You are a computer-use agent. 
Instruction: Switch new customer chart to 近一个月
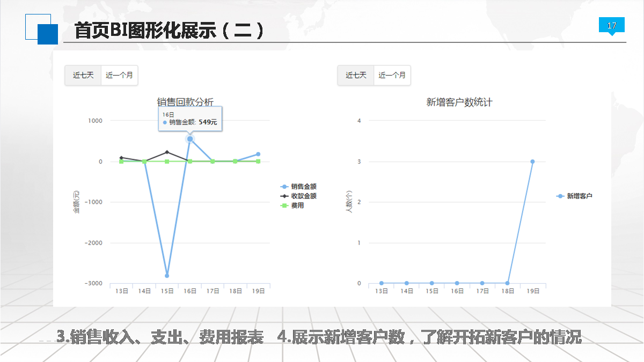(x=392, y=75)
